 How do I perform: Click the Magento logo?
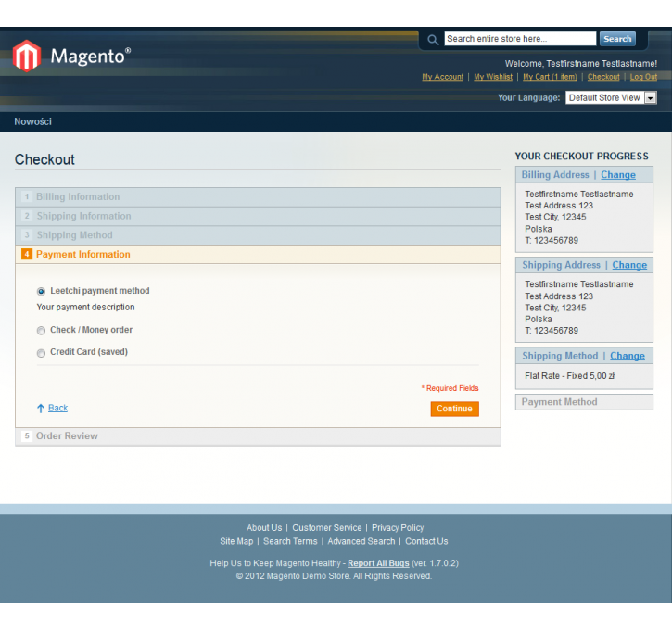pos(71,56)
